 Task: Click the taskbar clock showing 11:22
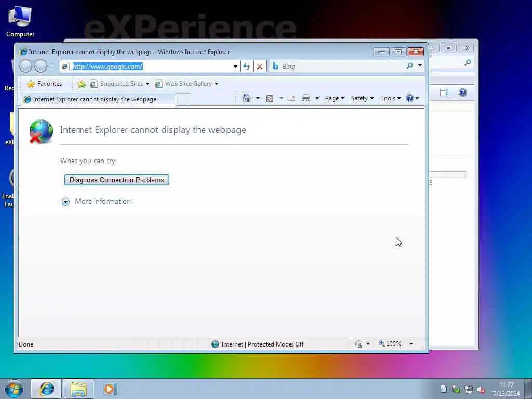506,389
